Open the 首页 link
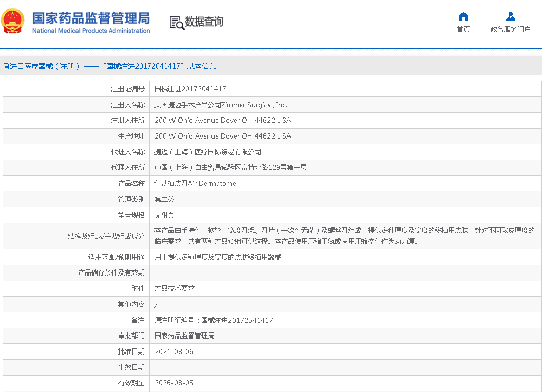 463,29
